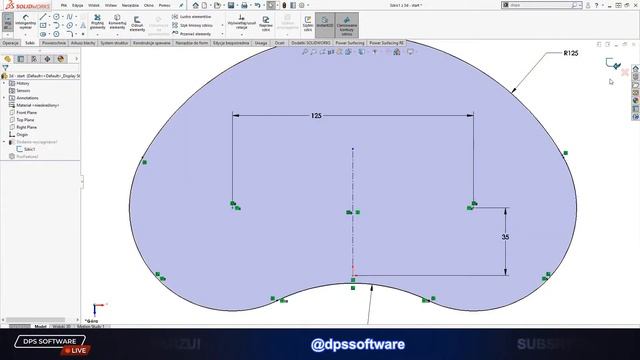Image resolution: width=640 pixels, height=360 pixels.
Task: Collapse the extrude feature node above Szkic1
Action: (4, 142)
